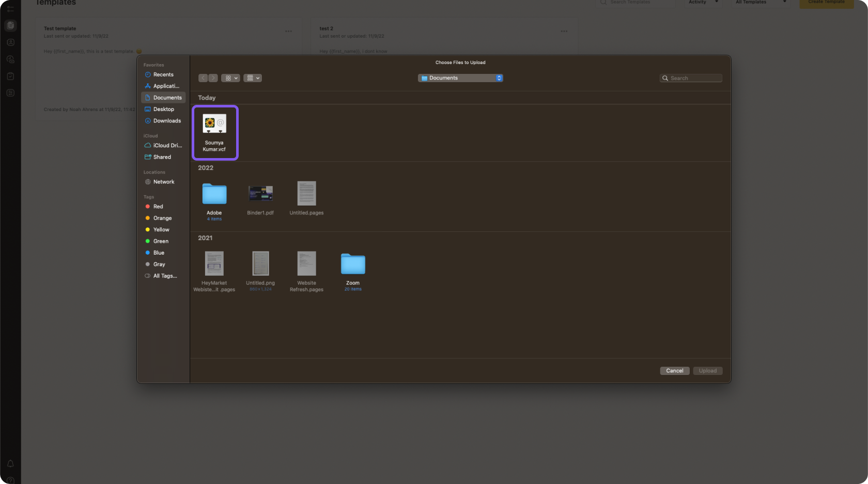Go to Recents in sidebar
The image size is (868, 484).
click(x=163, y=74)
